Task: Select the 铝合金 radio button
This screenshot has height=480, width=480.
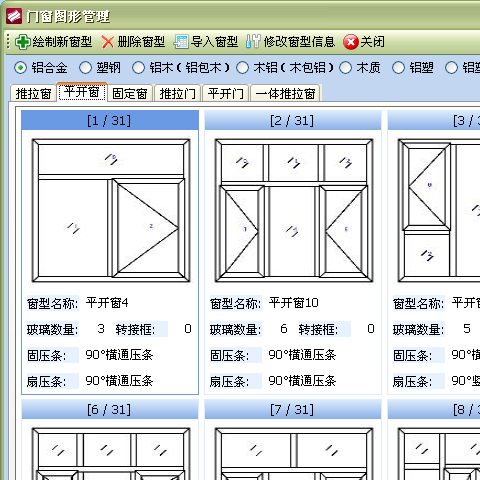Action: click(x=20, y=68)
